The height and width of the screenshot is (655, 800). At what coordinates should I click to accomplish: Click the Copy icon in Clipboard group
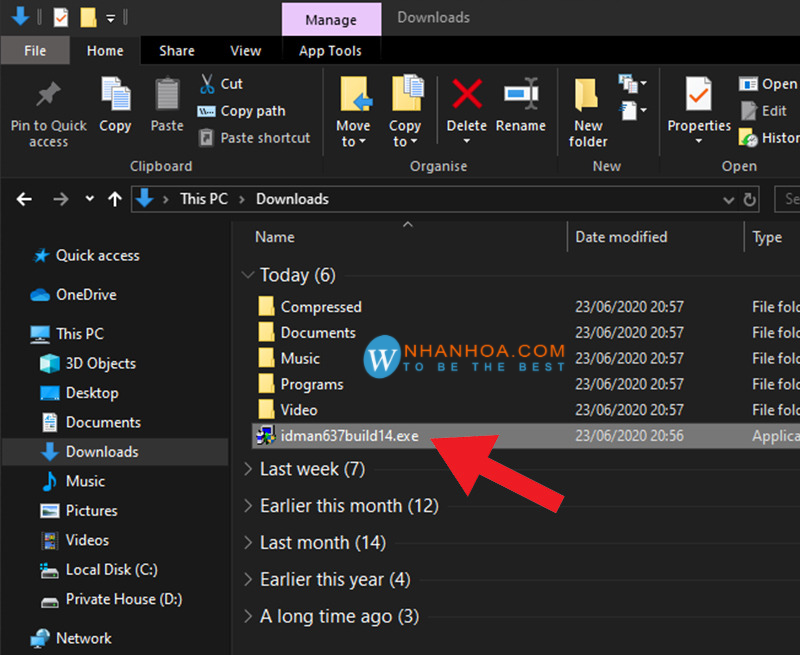(115, 95)
